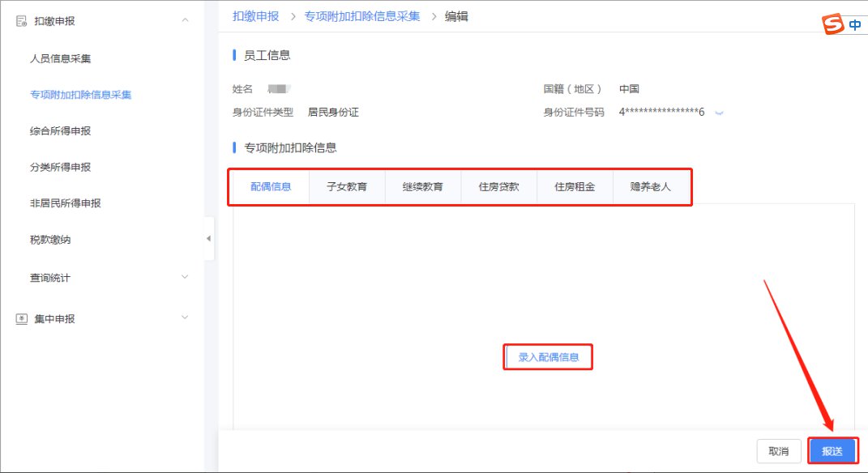Open the 继续教育 tab
The image size is (868, 473).
pyautogui.click(x=422, y=186)
